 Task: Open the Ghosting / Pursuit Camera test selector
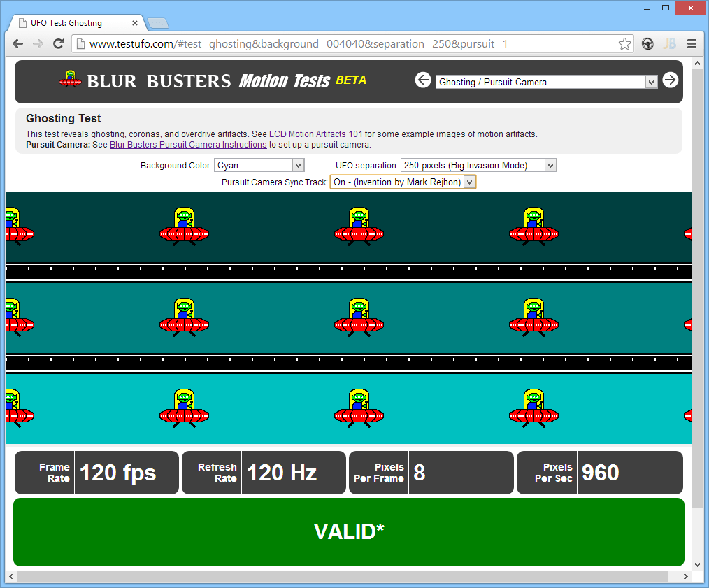point(546,82)
